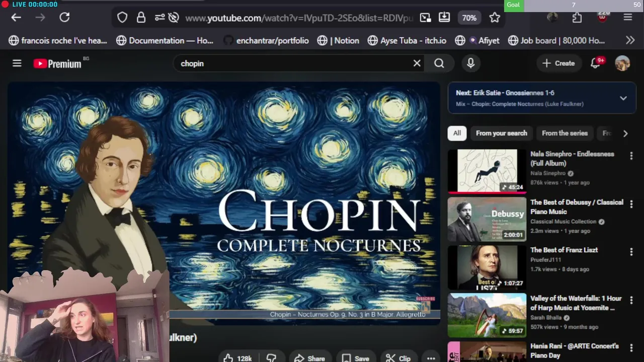Open the Notion bookmark

click(338, 40)
